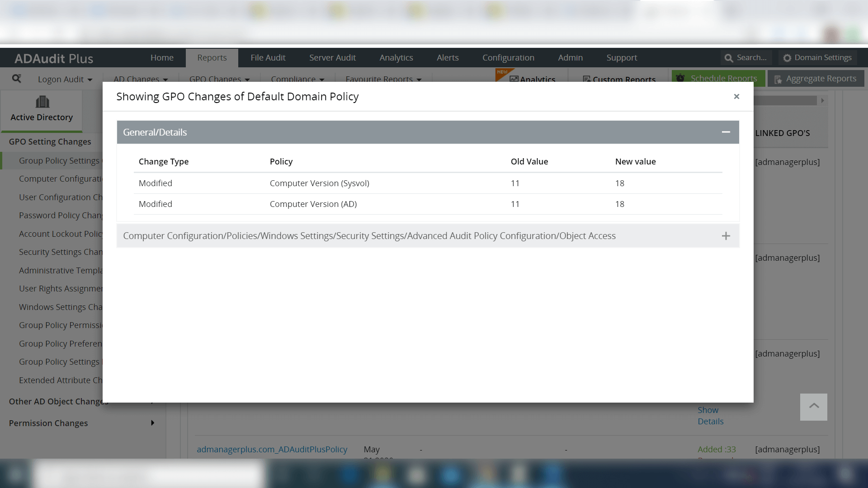Click the scroll-to-top arrow button
868x488 pixels.
813,406
